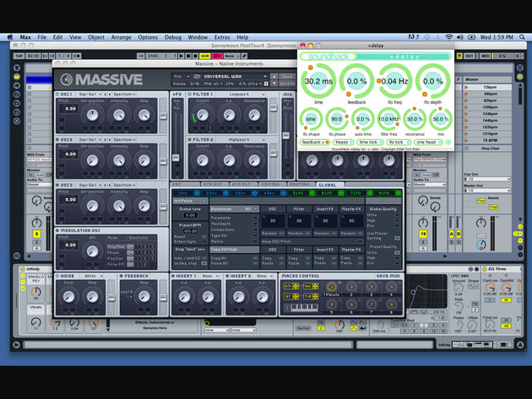Image resolution: width=532 pixels, height=399 pixels.
Task: Click Stop Clips in Master track
Action: [490, 148]
